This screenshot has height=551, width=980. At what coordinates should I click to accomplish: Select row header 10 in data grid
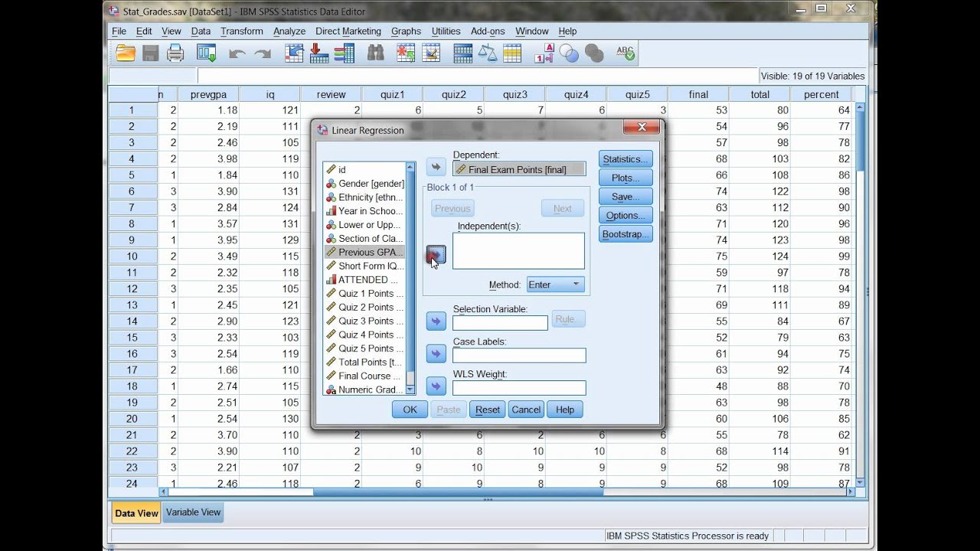[x=132, y=256]
